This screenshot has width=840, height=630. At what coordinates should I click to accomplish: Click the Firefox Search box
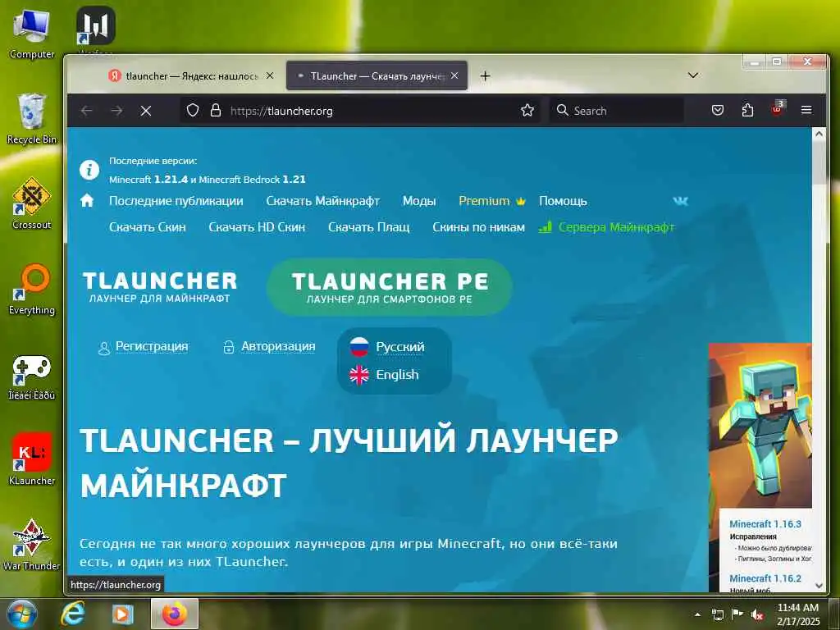pos(616,111)
